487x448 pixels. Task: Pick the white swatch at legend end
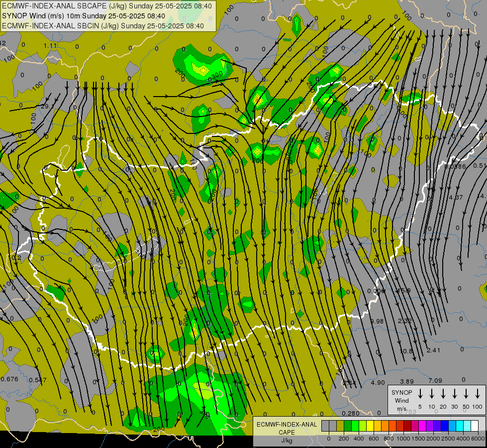[475, 426]
